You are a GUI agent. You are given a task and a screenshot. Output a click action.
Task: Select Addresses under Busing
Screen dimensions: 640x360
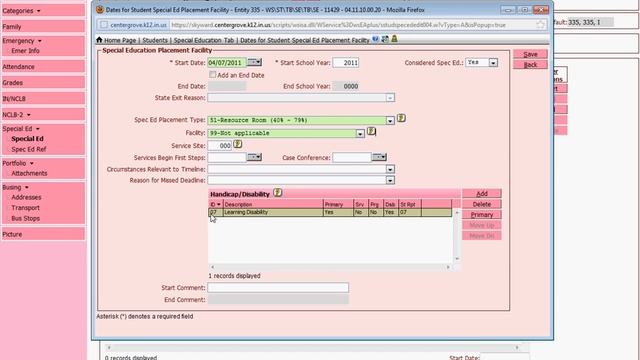pyautogui.click(x=26, y=197)
